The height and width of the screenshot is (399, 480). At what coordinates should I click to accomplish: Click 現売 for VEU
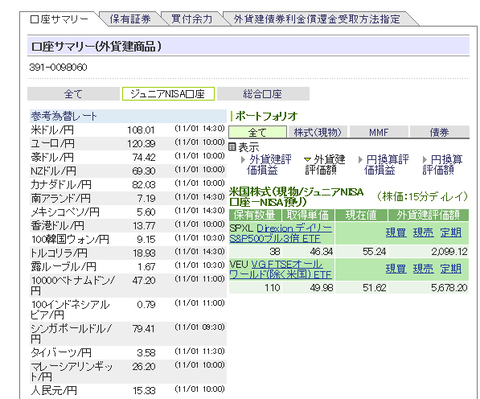423,268
